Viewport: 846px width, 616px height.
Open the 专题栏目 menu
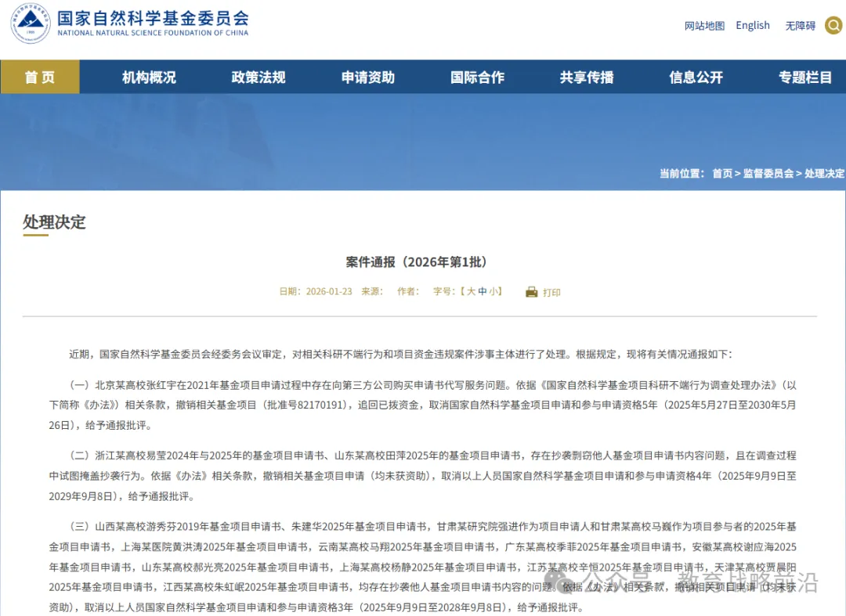805,77
